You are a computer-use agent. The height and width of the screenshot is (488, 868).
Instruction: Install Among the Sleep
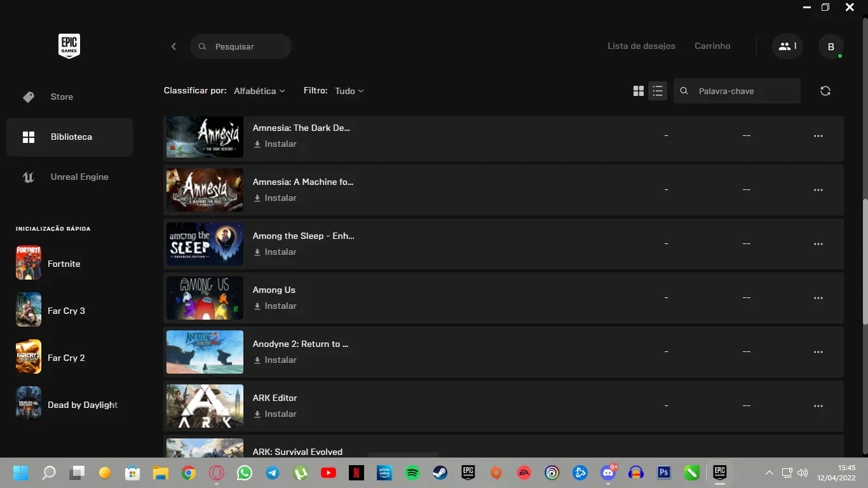click(x=275, y=252)
